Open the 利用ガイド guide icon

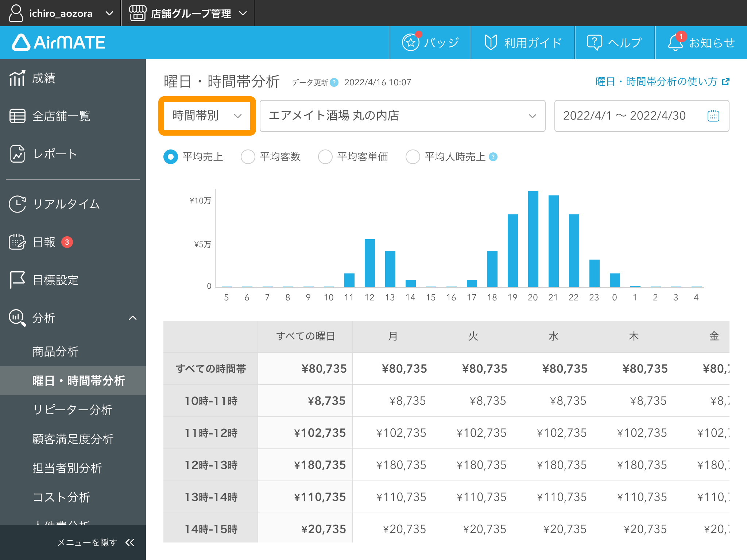(x=491, y=43)
